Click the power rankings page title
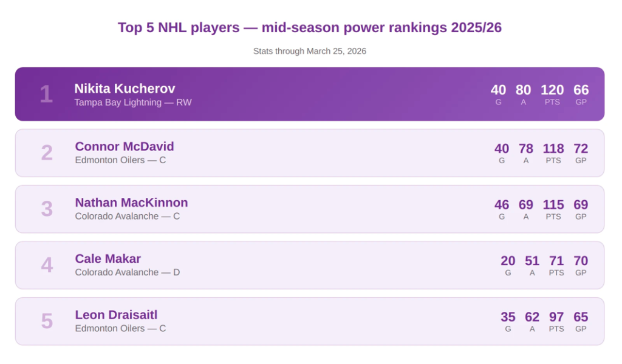 pyautogui.click(x=310, y=28)
